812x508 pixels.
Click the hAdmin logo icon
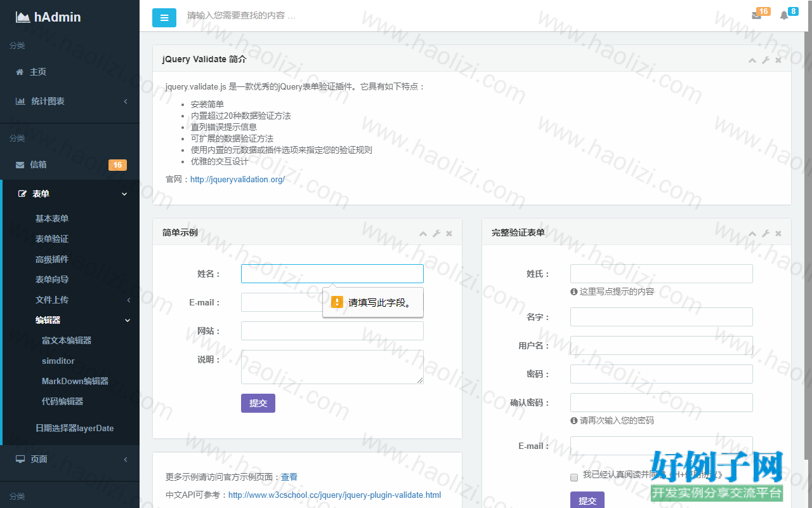click(x=22, y=17)
